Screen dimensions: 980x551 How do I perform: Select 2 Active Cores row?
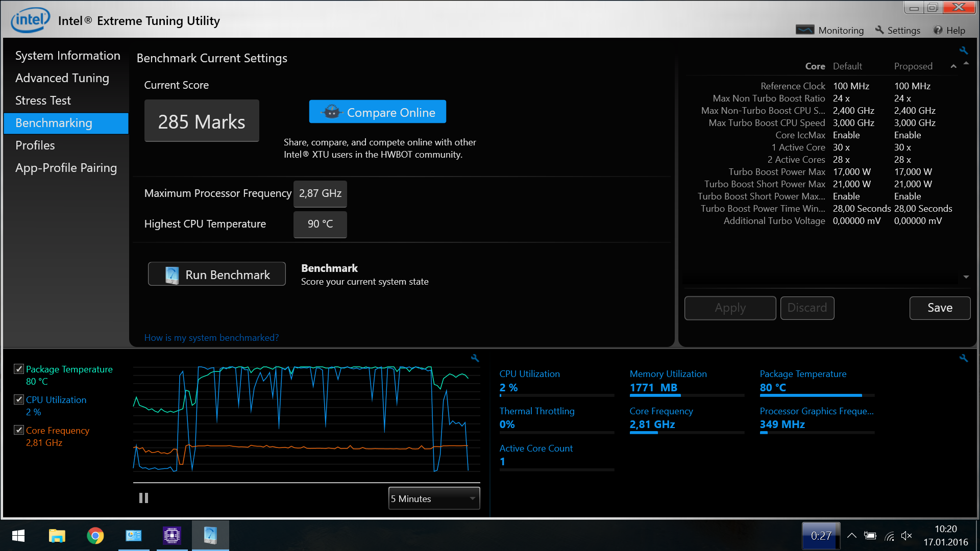[822, 160]
